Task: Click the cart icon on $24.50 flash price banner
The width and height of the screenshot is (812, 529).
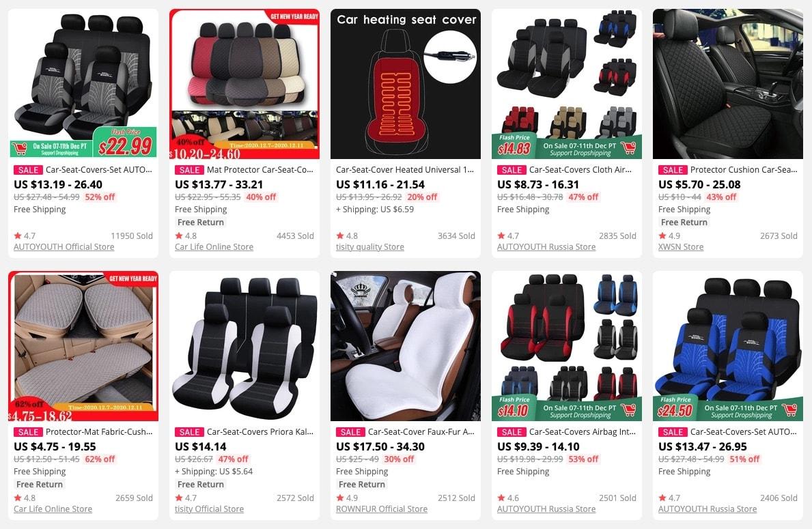Action: pyautogui.click(x=789, y=410)
